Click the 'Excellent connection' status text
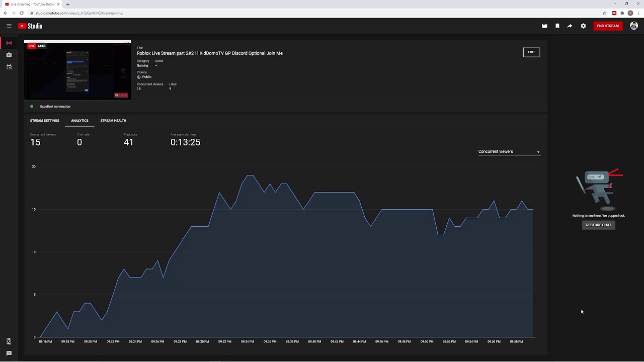Image resolution: width=644 pixels, height=362 pixels. 55,107
